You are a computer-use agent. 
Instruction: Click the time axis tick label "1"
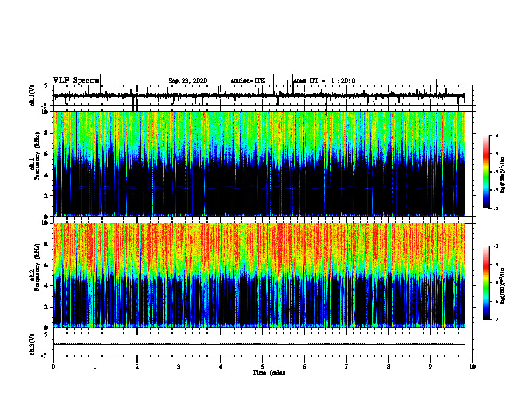pos(95,367)
